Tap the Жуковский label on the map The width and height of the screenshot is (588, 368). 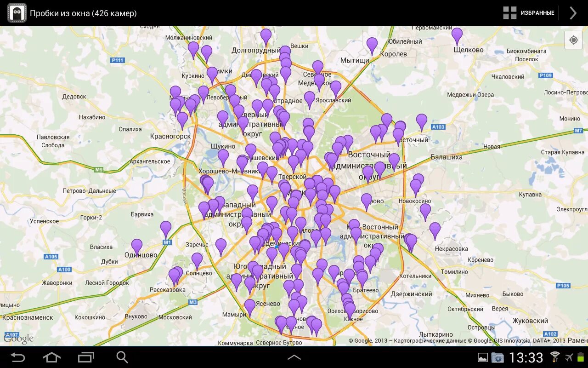coord(531,321)
